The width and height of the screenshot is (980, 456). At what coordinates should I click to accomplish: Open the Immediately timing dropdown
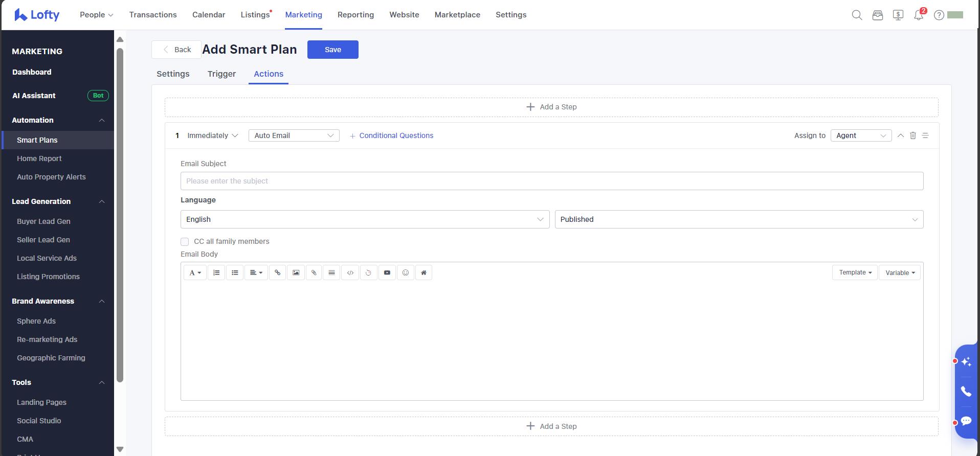click(x=213, y=135)
